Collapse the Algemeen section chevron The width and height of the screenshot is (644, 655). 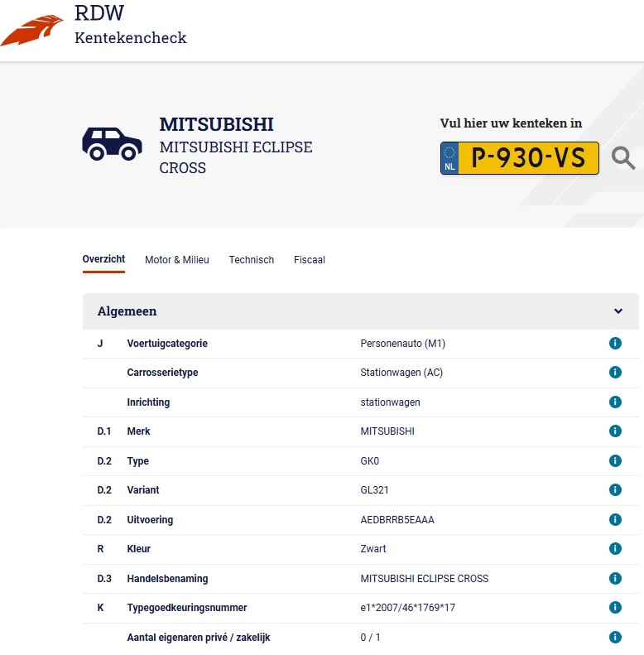coord(618,311)
